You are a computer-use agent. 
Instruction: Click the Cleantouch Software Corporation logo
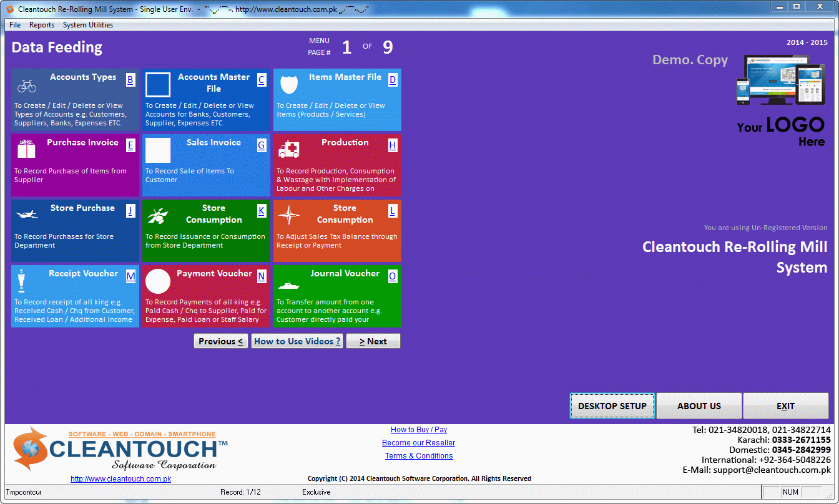[120, 449]
